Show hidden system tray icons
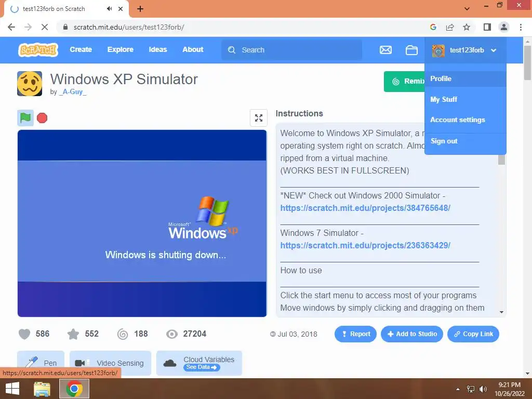Screen dimensions: 532x399 point(458,389)
